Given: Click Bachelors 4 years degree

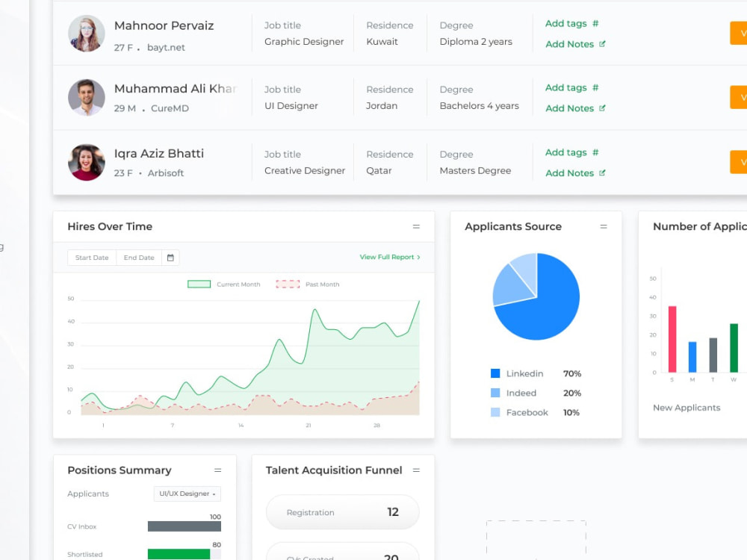Looking at the screenshot, I should tap(480, 106).
